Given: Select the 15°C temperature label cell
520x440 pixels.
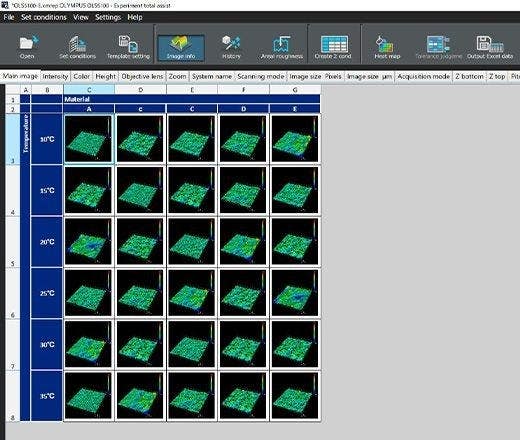Looking at the screenshot, I should coord(47,190).
